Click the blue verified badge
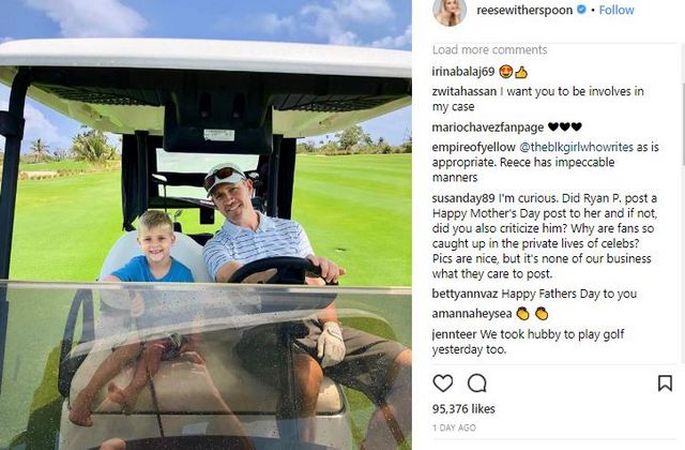Screen dimensions: 685x450 581,9
